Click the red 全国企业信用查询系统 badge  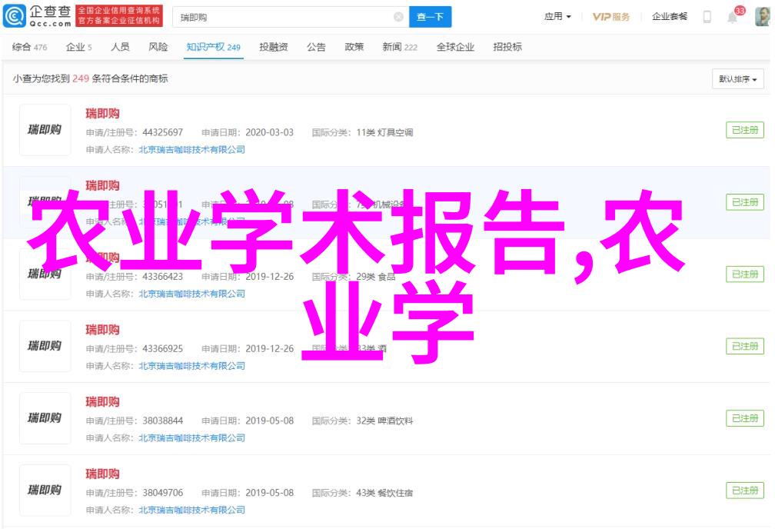[x=119, y=16]
